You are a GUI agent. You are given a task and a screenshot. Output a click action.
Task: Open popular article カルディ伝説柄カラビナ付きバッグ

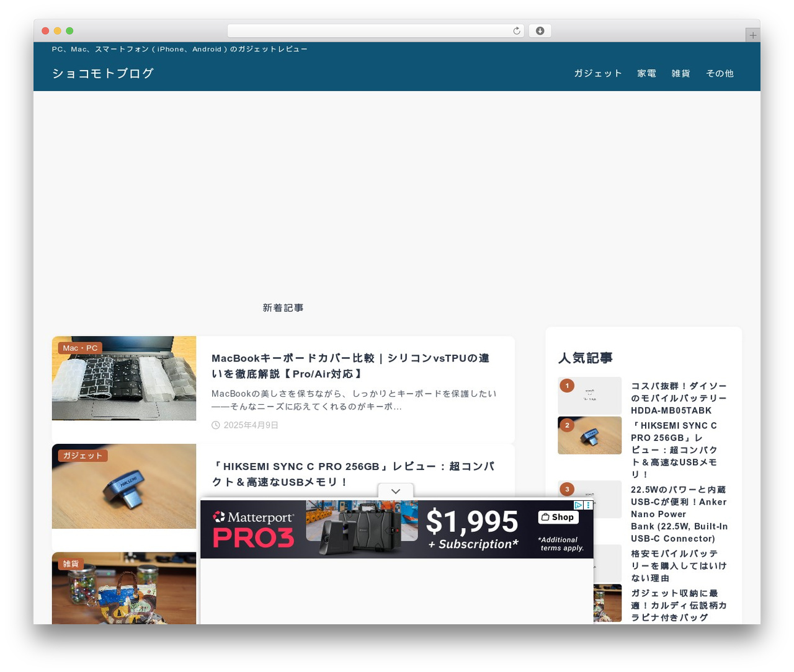(x=679, y=605)
